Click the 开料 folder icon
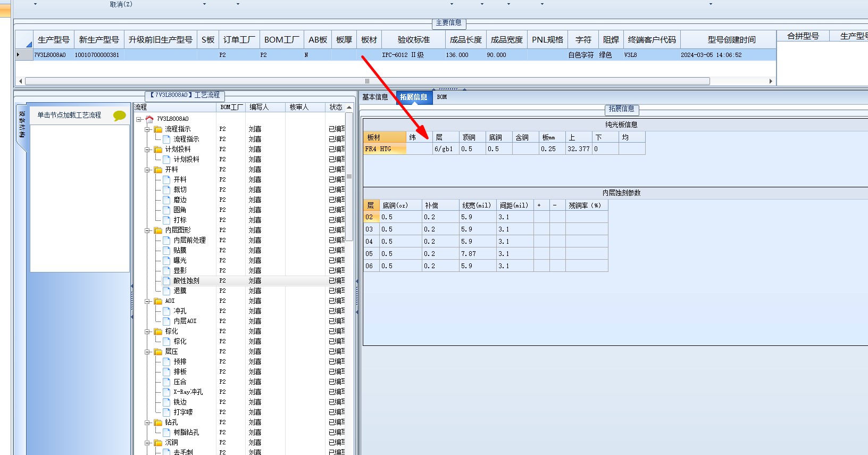 pos(158,169)
